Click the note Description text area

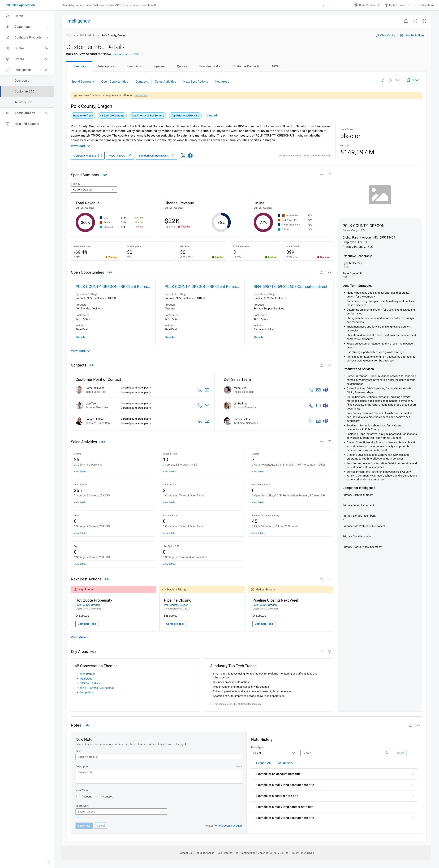pos(159,777)
